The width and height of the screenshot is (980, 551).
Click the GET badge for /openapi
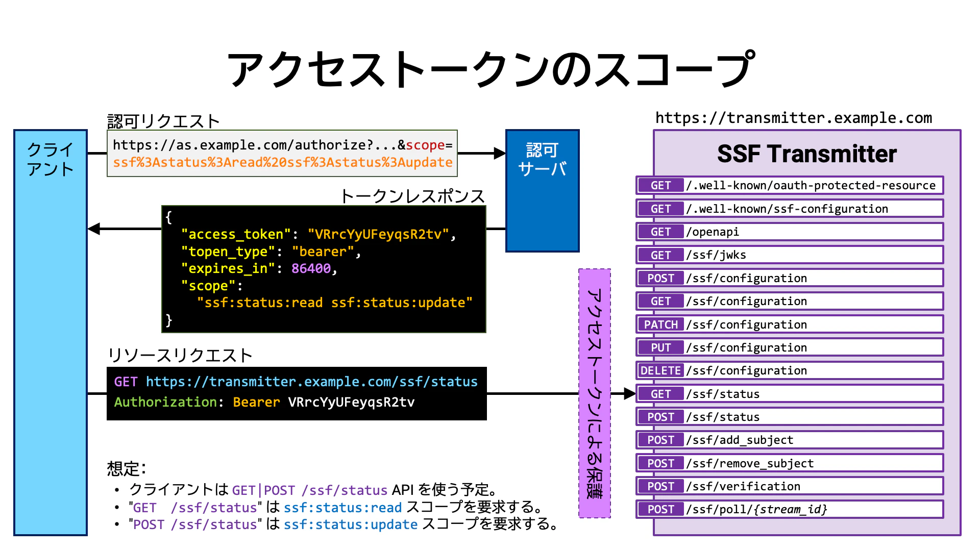click(x=660, y=232)
